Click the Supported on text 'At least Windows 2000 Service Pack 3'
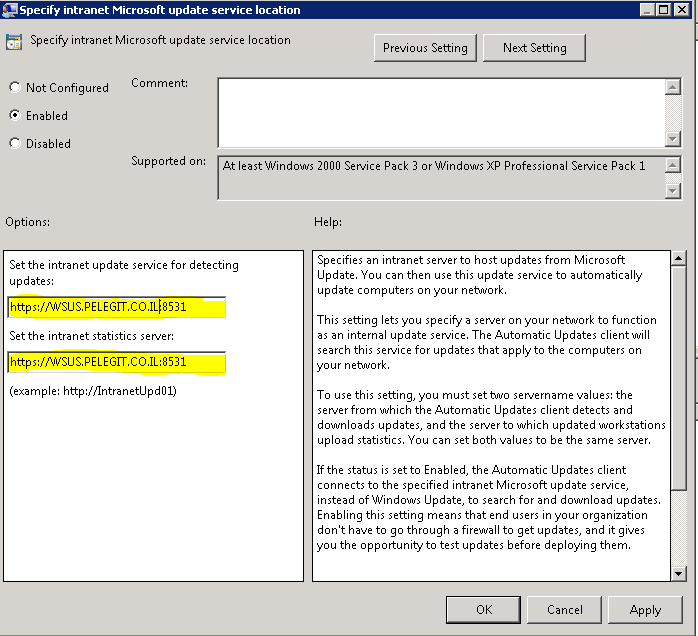 pos(321,166)
